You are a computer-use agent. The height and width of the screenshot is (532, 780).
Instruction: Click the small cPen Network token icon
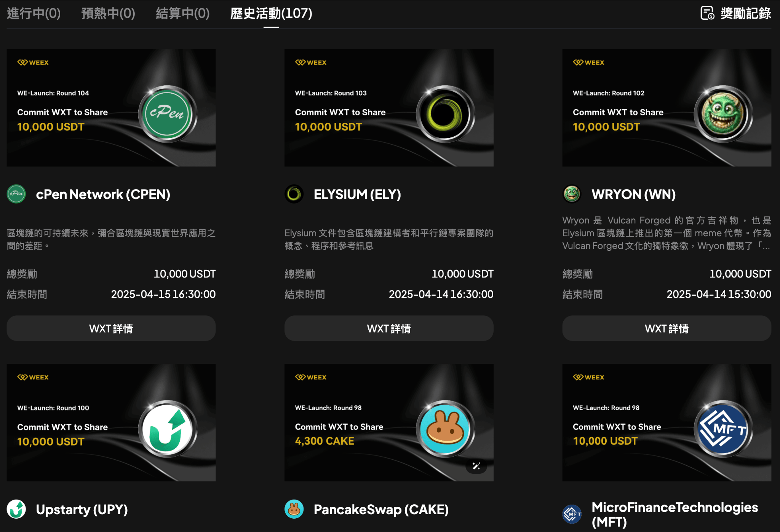16,194
